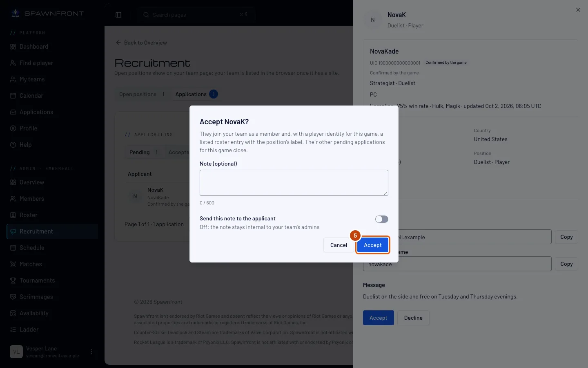Open the Availability page
This screenshot has height=368, width=588.
click(52, 313)
